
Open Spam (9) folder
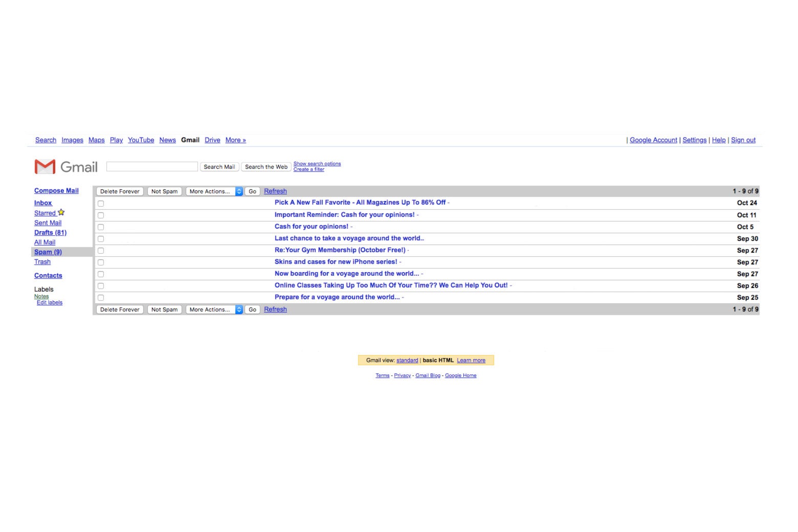(48, 252)
